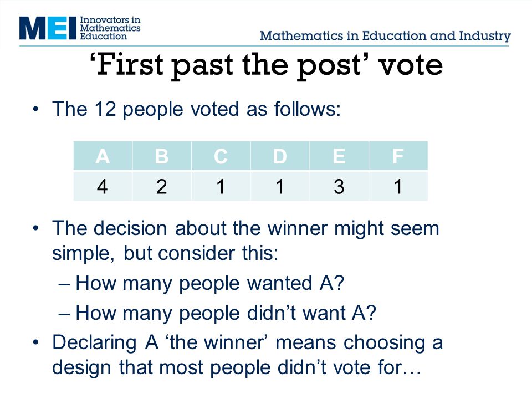532x399 pixels.
Task: Click the column header A
Action: pyautogui.click(x=103, y=156)
